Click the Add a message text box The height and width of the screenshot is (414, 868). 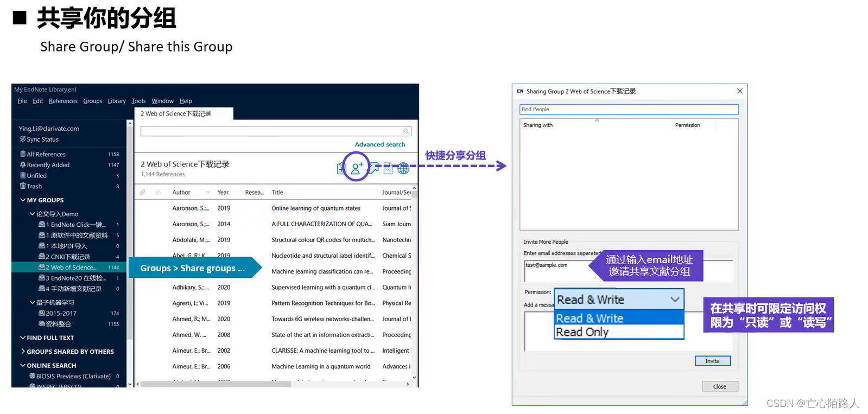click(628, 332)
